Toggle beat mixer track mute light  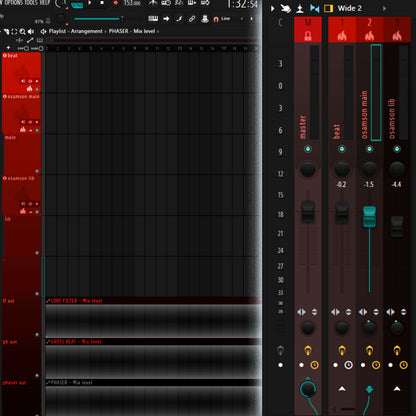[342, 149]
